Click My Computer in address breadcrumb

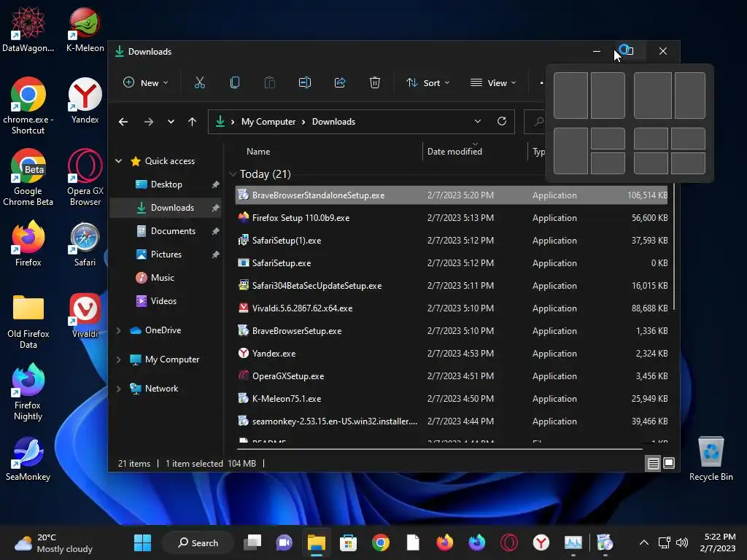pos(268,122)
